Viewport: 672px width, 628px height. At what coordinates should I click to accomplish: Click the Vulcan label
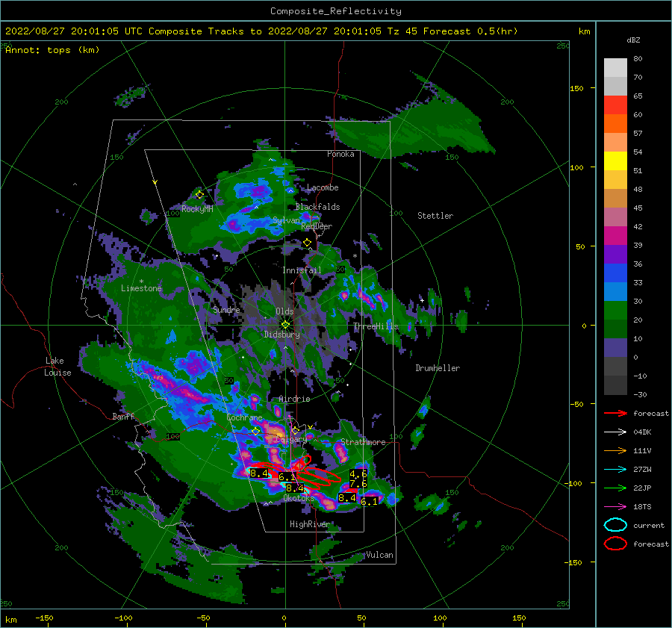click(x=380, y=555)
